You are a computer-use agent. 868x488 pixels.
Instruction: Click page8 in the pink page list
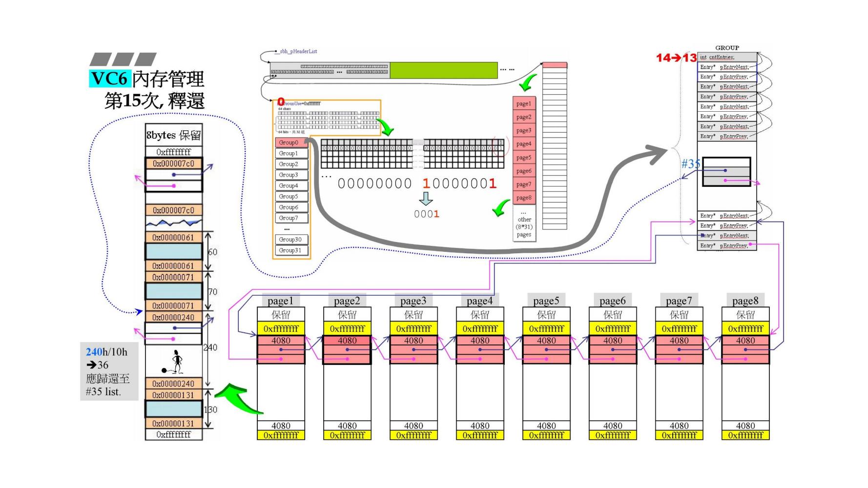pyautogui.click(x=524, y=198)
